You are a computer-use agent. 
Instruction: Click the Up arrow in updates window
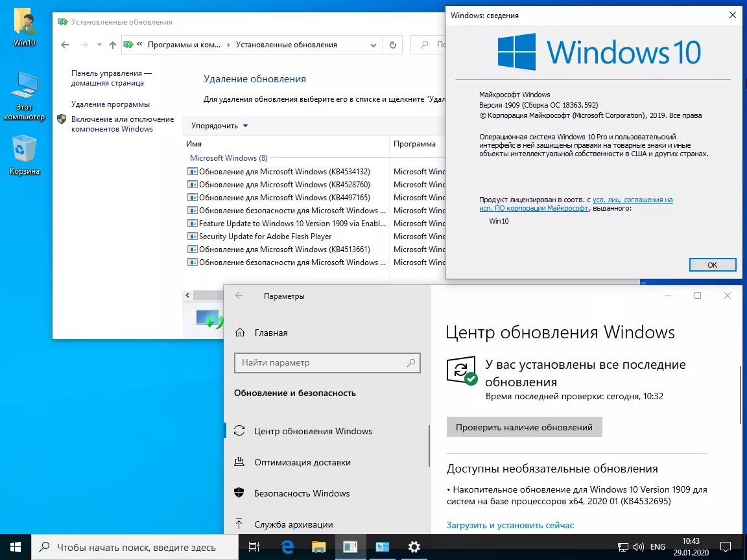112,45
